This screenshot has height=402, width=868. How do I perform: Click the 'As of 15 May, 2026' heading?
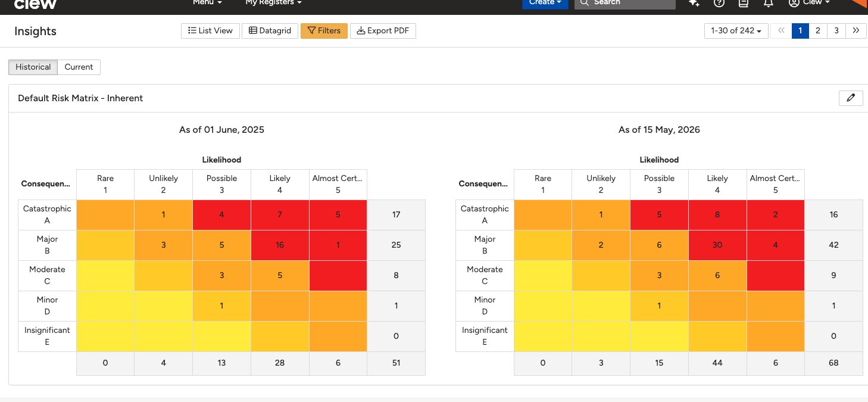[x=659, y=129]
